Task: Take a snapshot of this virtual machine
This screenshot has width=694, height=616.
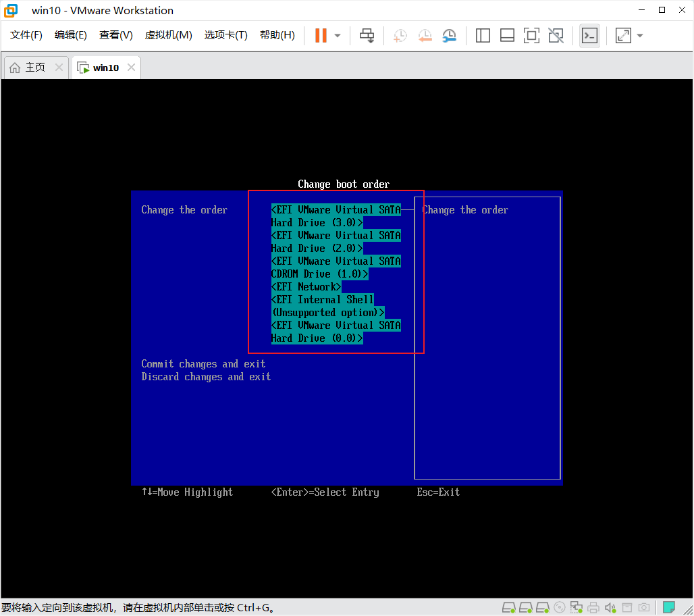Action: [400, 35]
